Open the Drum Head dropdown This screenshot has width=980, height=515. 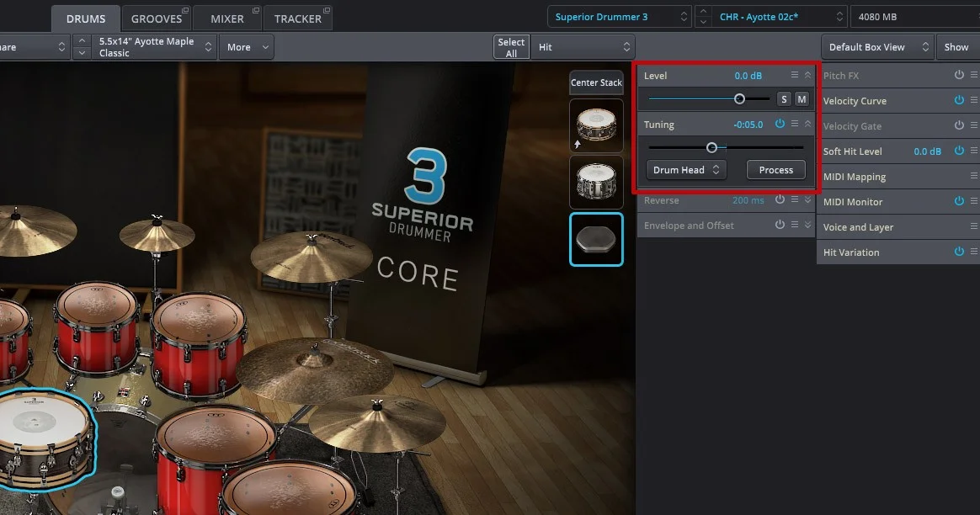686,170
